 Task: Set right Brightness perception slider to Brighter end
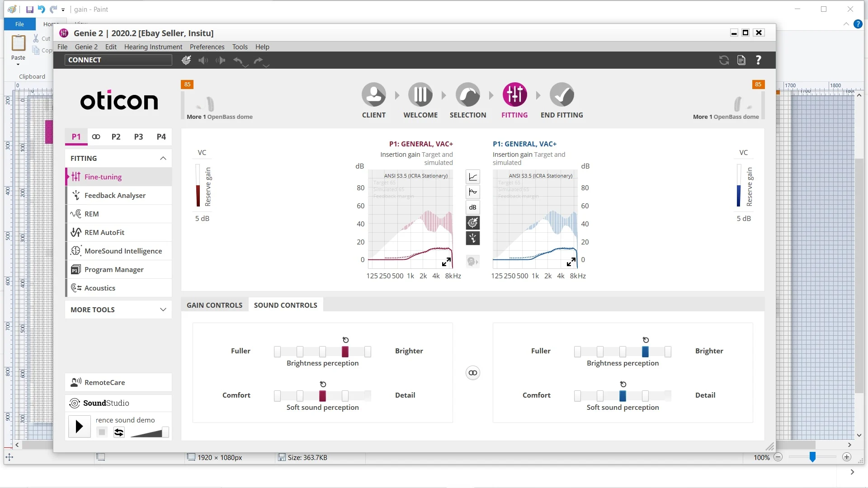click(668, 352)
